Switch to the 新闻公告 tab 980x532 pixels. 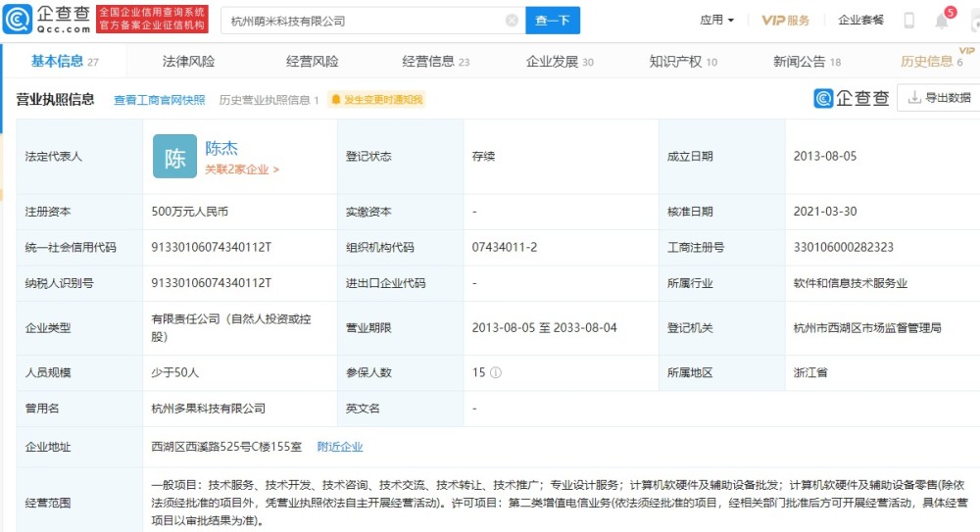pyautogui.click(x=807, y=62)
